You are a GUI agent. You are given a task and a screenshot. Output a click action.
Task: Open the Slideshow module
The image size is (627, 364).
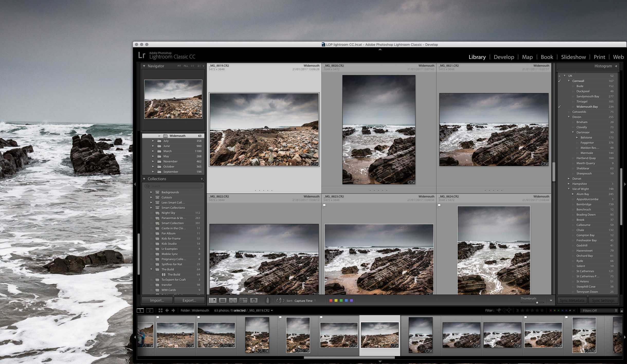tap(573, 57)
